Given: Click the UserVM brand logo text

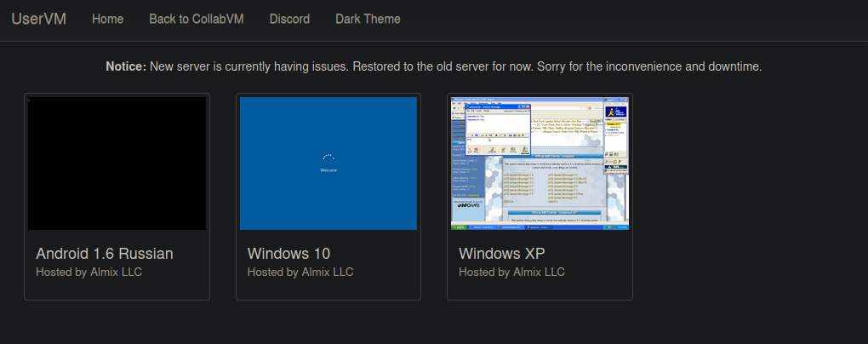Looking at the screenshot, I should coord(39,19).
